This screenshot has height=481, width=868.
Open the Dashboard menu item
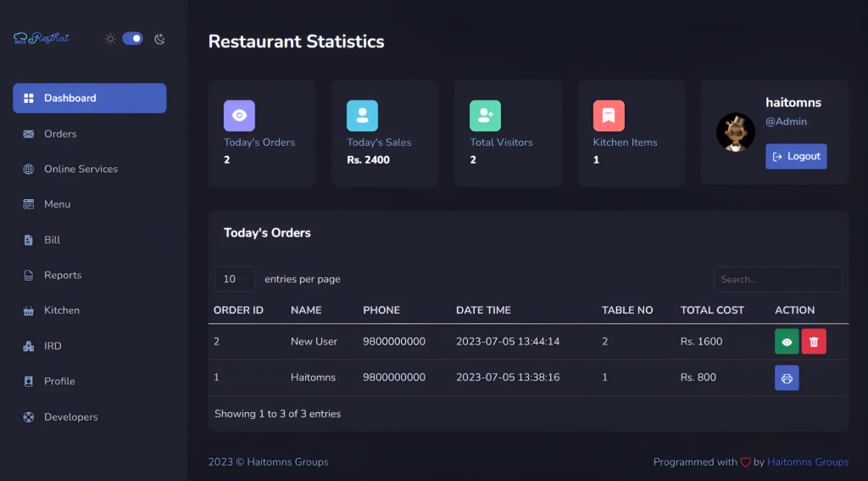coord(89,98)
